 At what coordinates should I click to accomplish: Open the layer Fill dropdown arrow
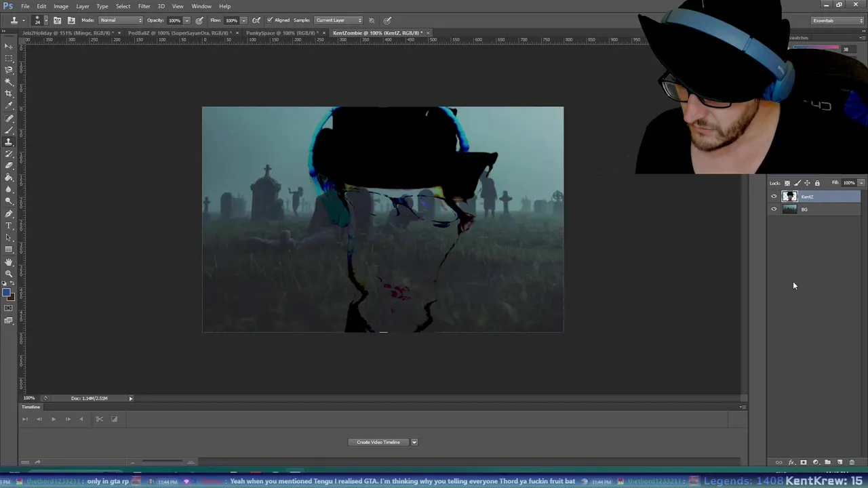click(x=861, y=183)
